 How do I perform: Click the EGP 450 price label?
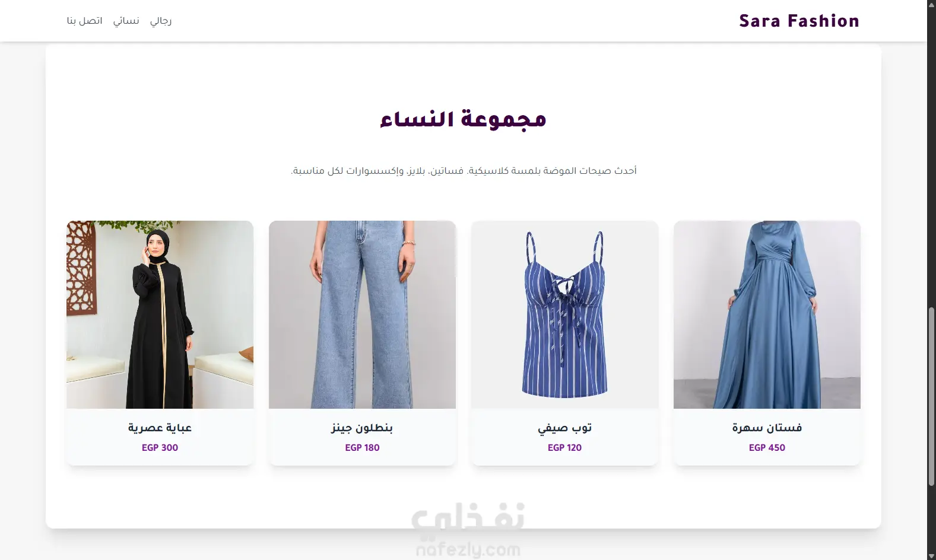[x=767, y=448]
